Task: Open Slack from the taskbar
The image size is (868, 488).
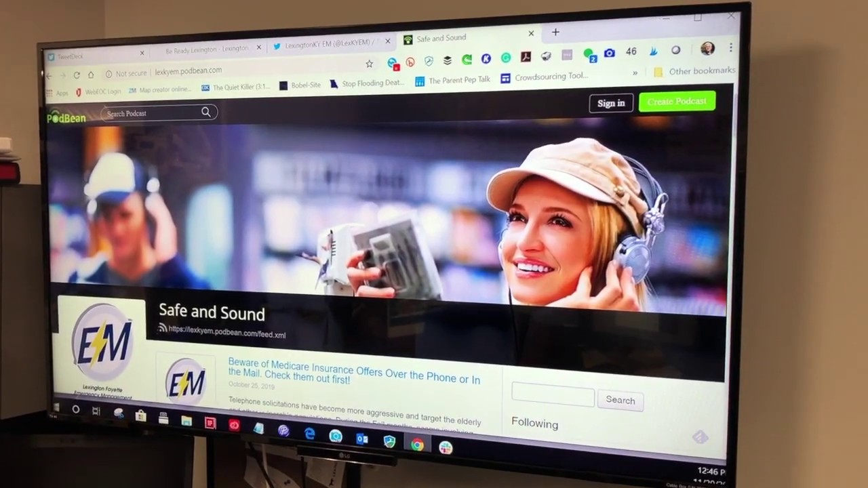Action: coord(446,447)
